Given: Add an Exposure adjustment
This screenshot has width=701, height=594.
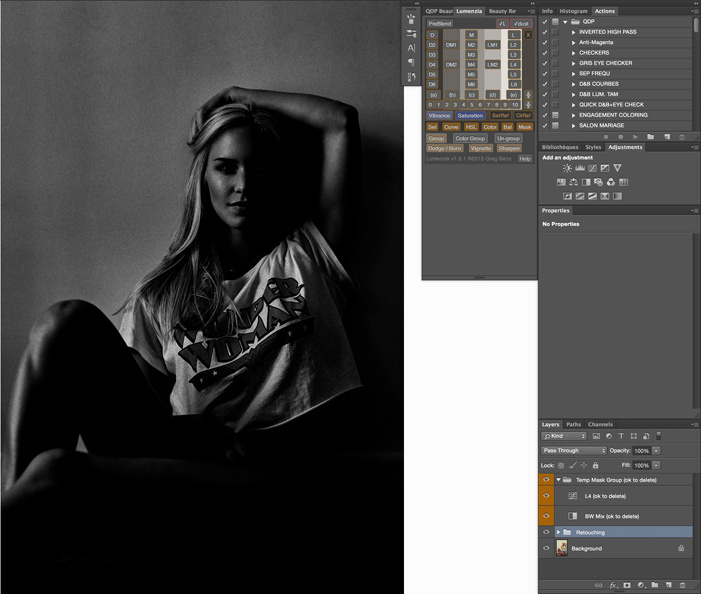Looking at the screenshot, I should click(x=605, y=168).
